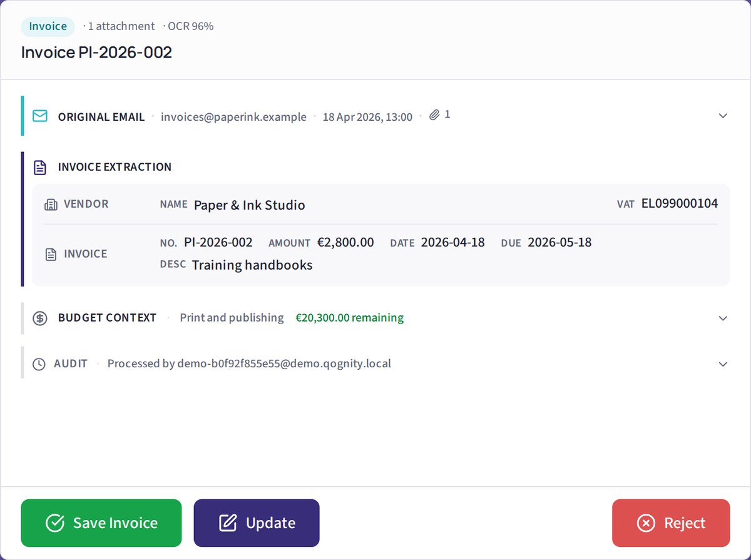Viewport: 751px width, 560px height.
Task: Click VAT number EL099000104
Action: [680, 203]
